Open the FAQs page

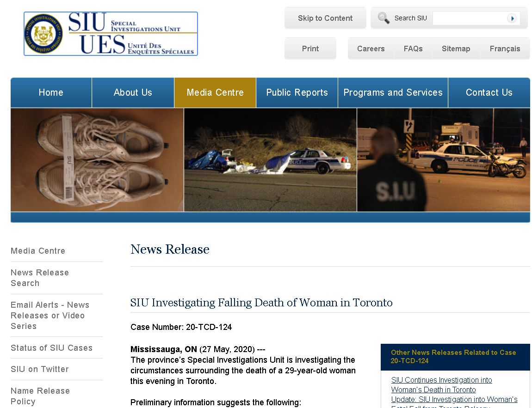coord(413,49)
